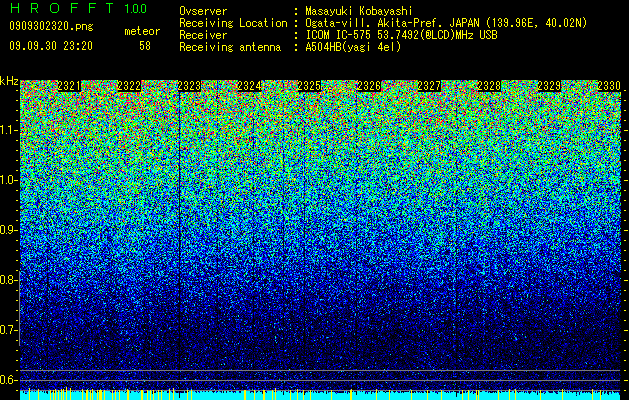
Task: Click the meteor count 58
Action: 145,46
